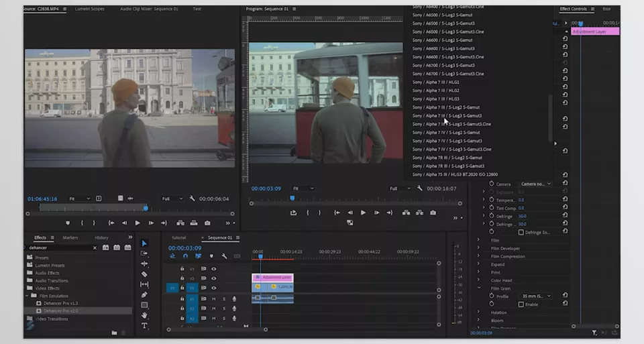Select the Selection tool arrow
Screen dimensions: 644x344
point(144,243)
